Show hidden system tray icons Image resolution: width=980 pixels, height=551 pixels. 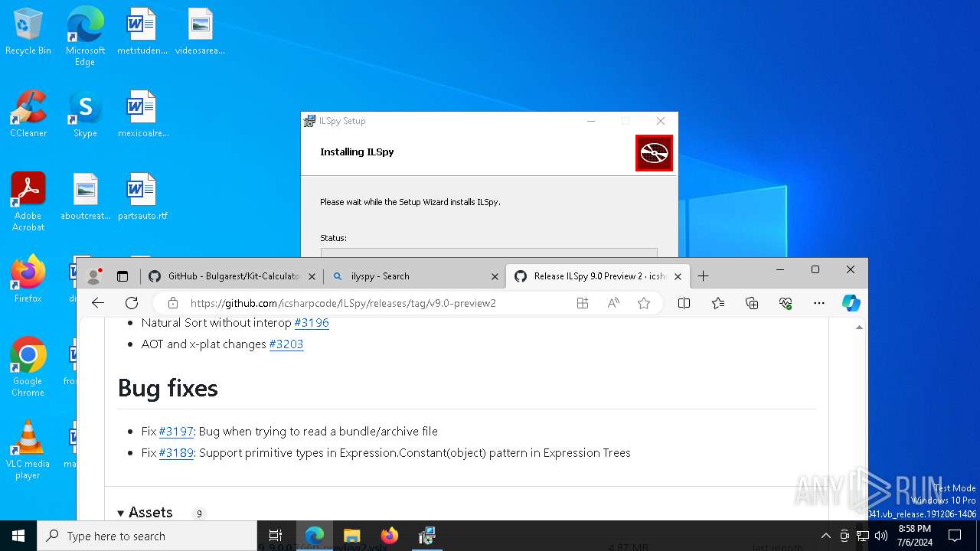coord(825,536)
